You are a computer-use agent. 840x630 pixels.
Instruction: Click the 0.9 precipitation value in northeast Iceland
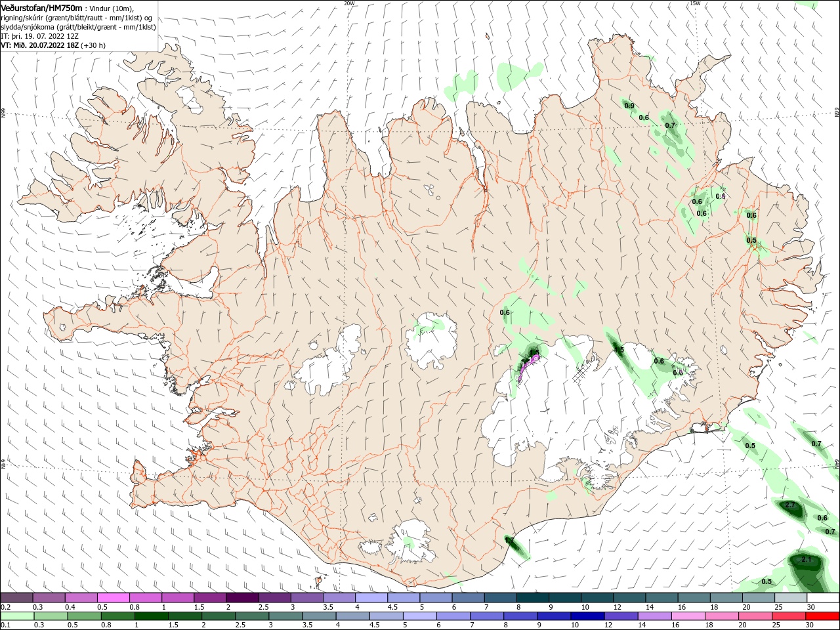(x=629, y=106)
